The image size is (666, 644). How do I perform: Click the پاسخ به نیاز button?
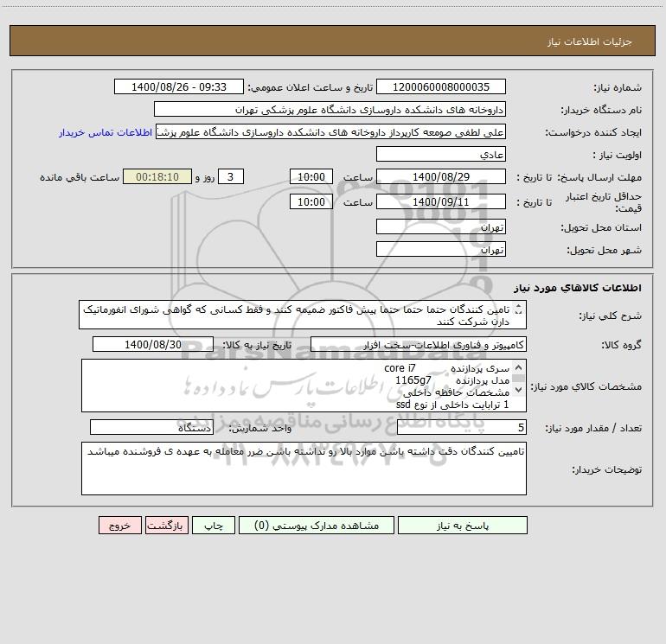(x=463, y=526)
